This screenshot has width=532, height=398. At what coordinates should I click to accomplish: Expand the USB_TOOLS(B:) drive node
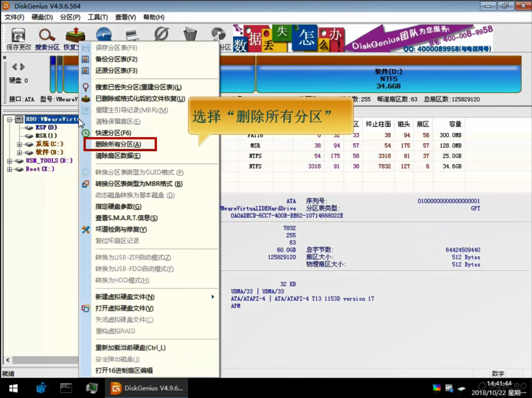click(10, 161)
